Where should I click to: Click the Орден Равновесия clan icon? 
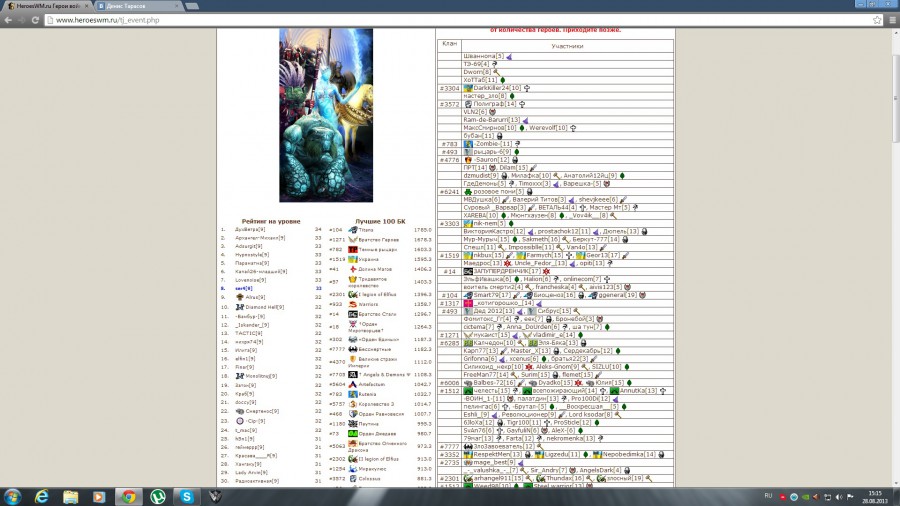click(353, 414)
